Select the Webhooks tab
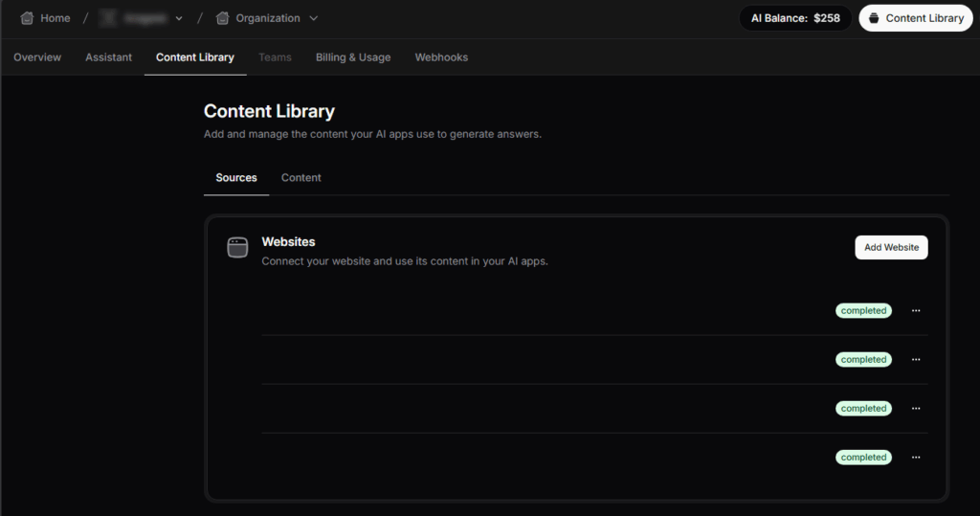This screenshot has height=516, width=980. coord(441,57)
